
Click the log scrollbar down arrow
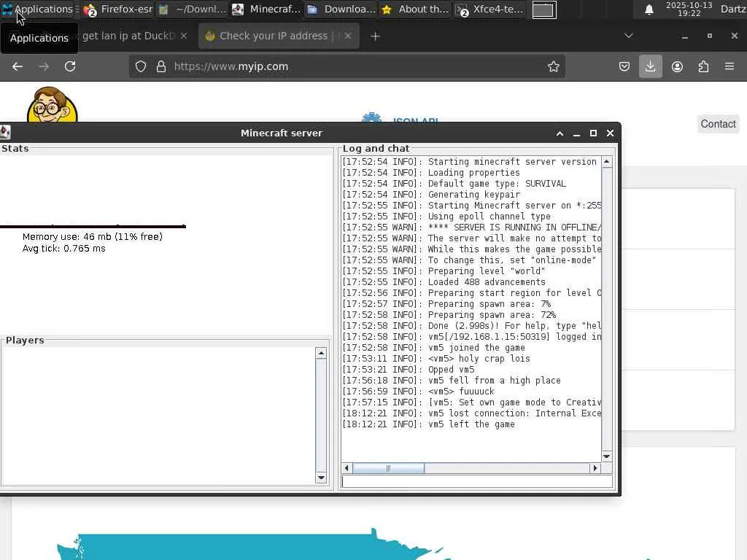606,456
